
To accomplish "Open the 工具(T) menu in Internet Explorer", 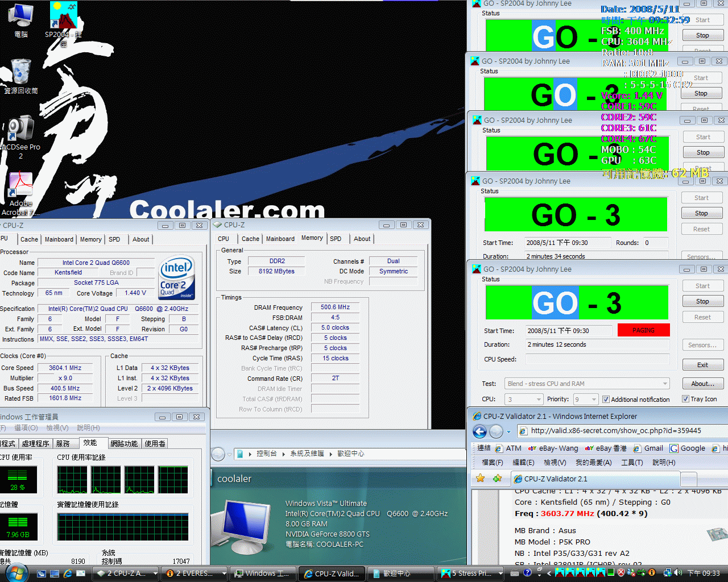I will (632, 463).
